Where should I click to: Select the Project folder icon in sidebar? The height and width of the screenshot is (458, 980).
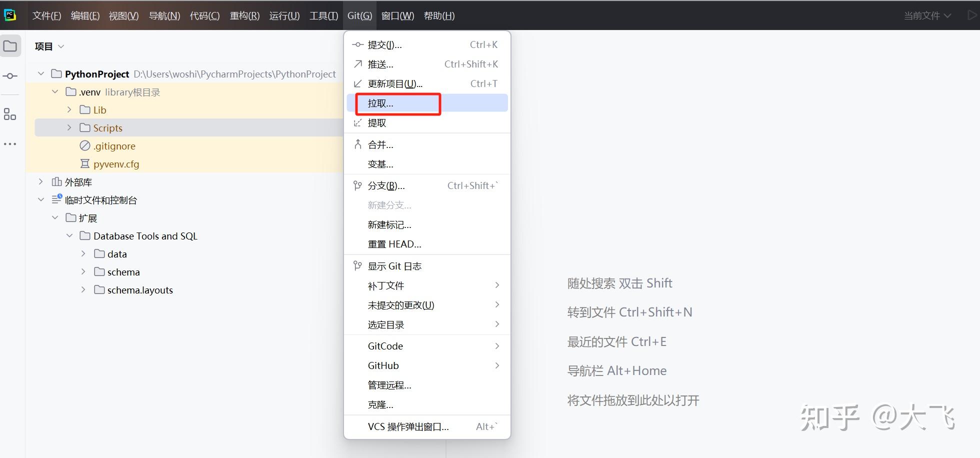(x=10, y=45)
